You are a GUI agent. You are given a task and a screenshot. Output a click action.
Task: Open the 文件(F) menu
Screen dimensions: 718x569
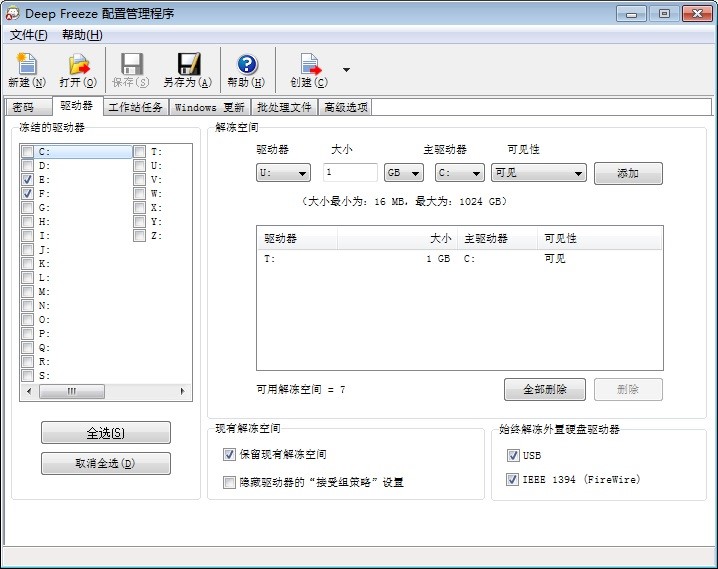28,35
